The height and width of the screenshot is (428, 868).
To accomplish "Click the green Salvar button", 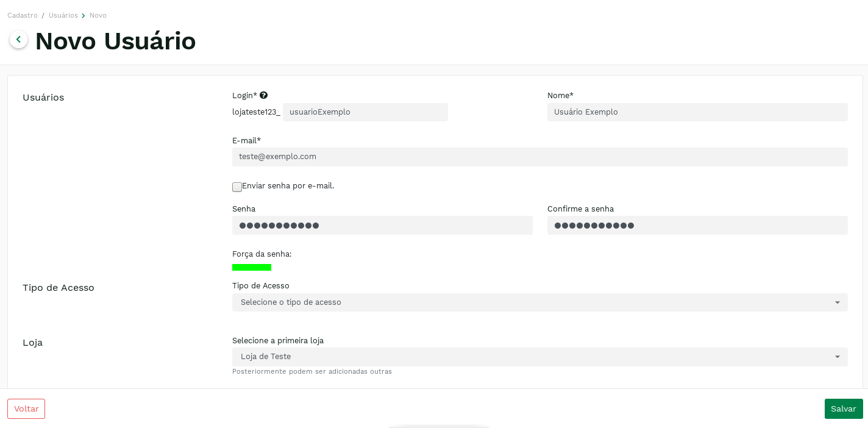I will [x=844, y=408].
